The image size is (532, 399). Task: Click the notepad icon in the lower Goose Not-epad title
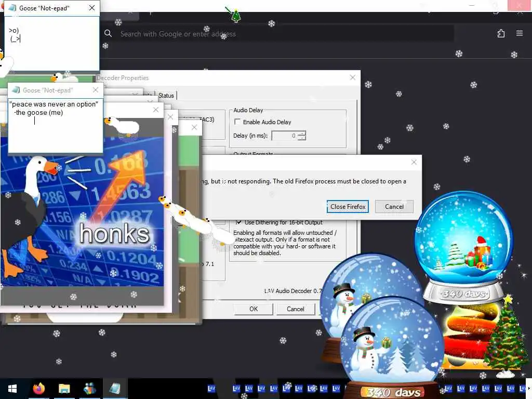[x=16, y=90]
